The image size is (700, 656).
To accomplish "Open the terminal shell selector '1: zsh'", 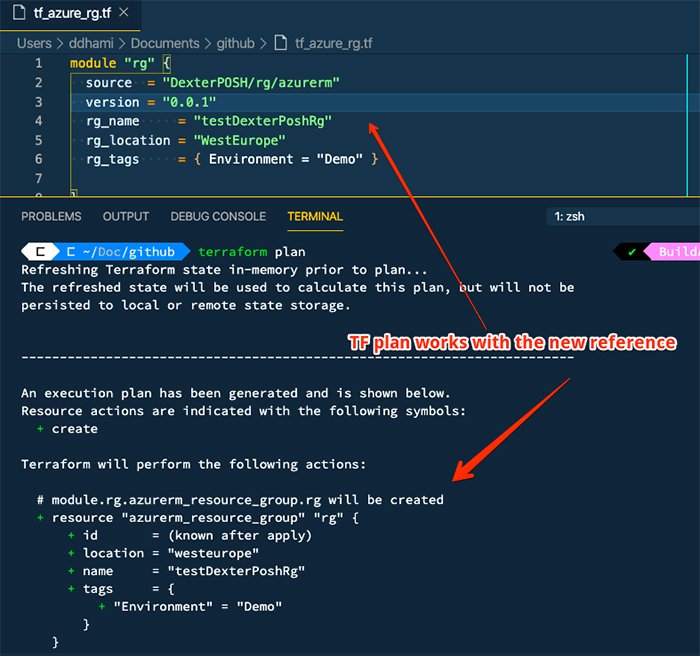I will 620,216.
